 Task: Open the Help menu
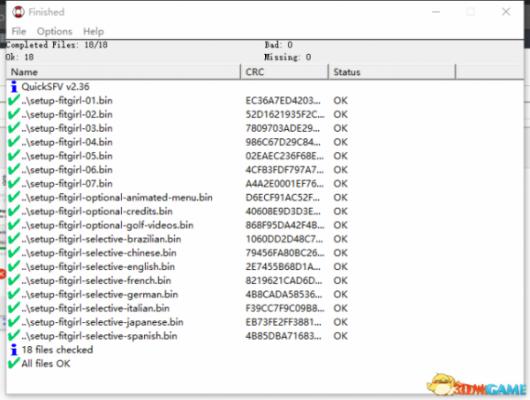coord(93,31)
